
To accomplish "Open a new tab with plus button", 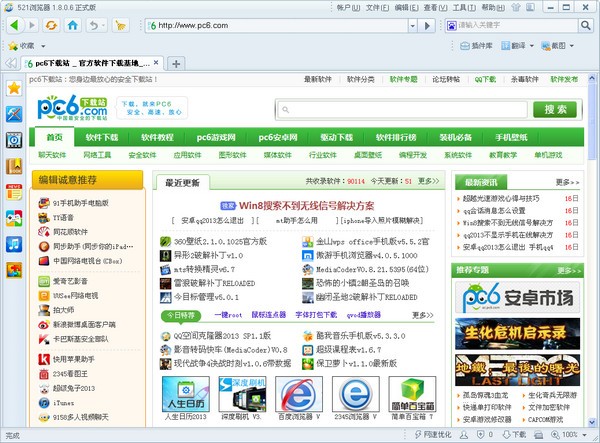I will click(x=176, y=64).
